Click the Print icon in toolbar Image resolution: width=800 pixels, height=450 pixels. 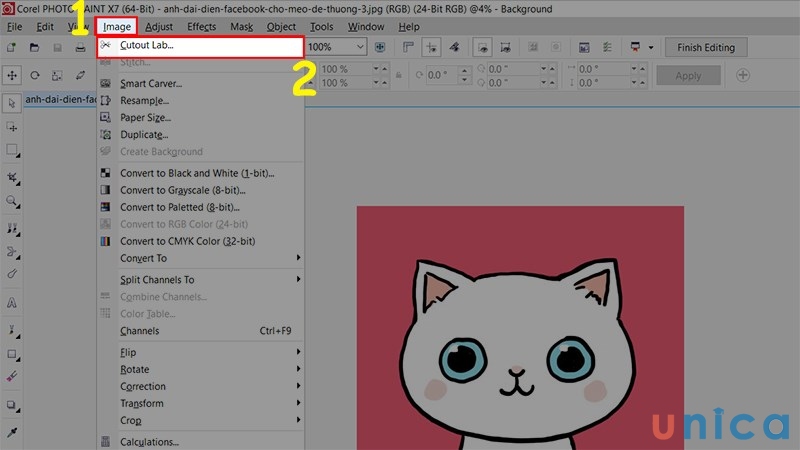tap(80, 47)
